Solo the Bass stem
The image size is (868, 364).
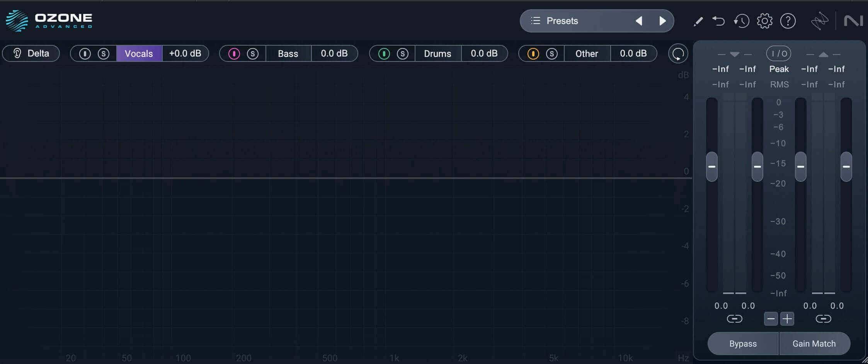point(253,54)
